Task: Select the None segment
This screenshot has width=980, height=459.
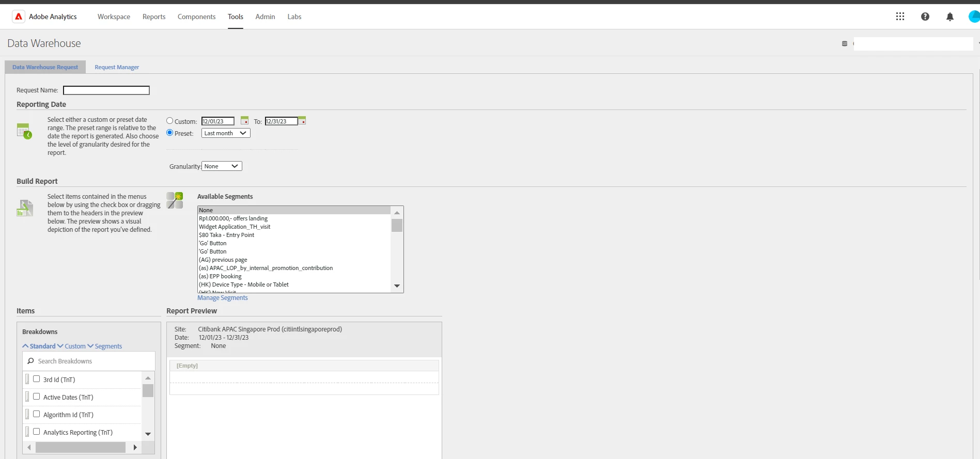Action: 294,210
